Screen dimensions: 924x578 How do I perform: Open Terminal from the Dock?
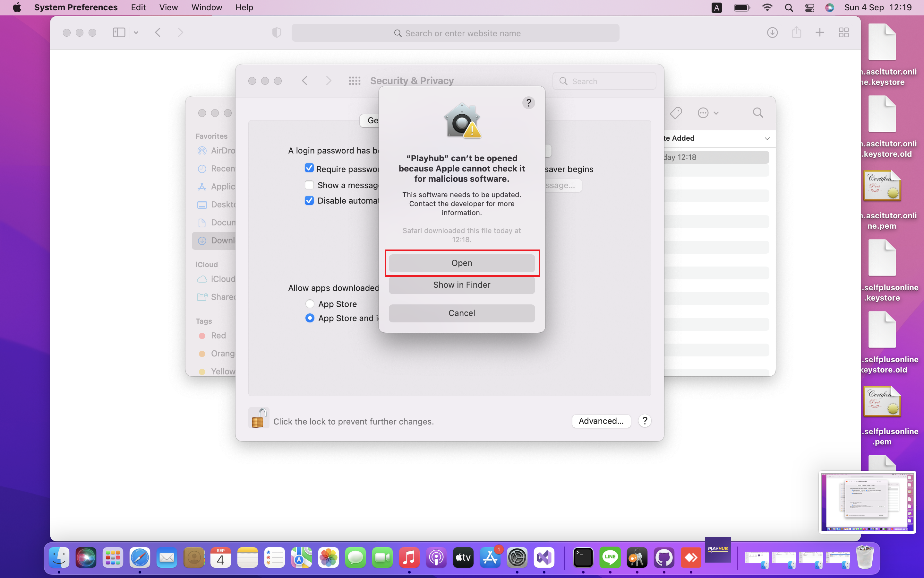583,558
